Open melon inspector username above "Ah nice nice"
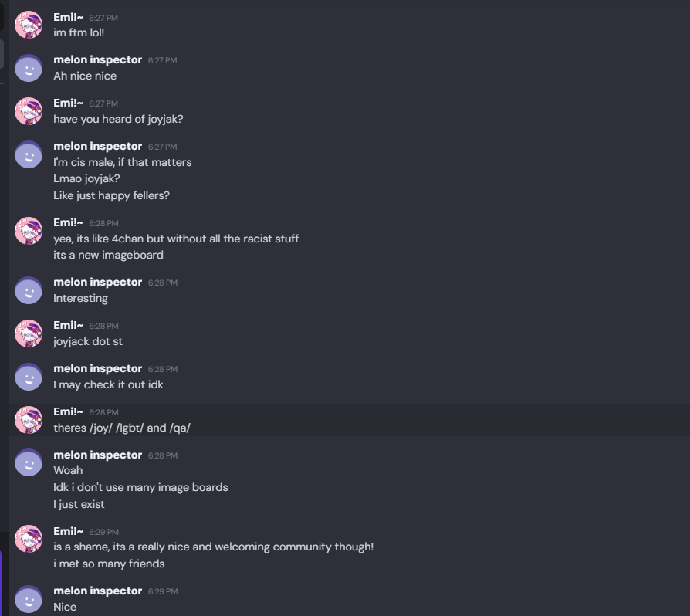 97,60
